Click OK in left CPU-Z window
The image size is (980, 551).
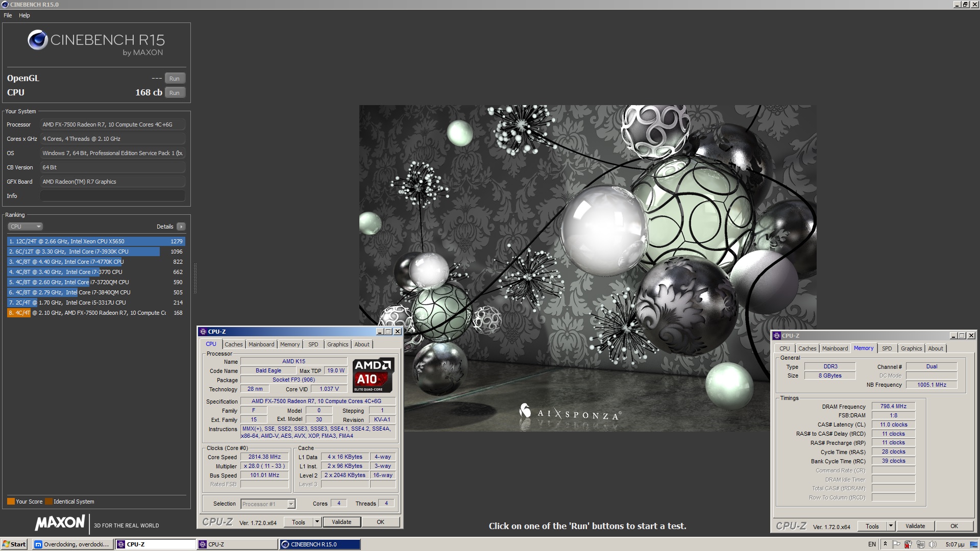[x=380, y=522]
